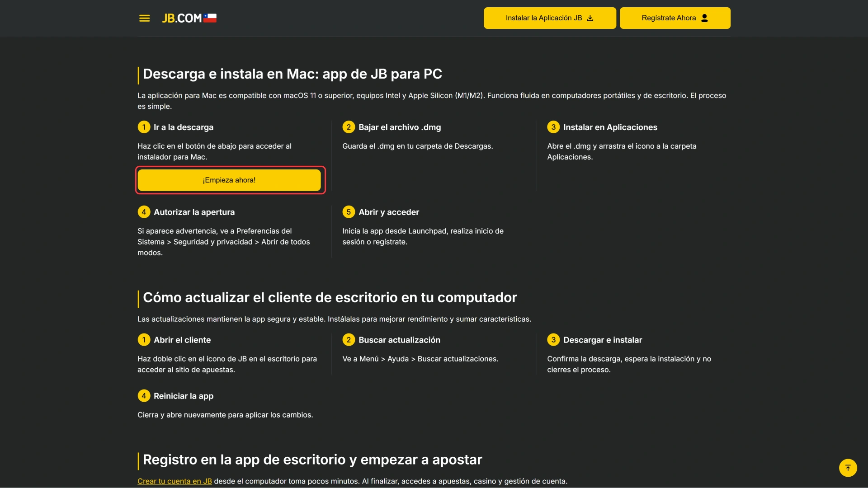
Task: Click the Descarga e instala en Mac heading
Action: pyautogui.click(x=292, y=74)
